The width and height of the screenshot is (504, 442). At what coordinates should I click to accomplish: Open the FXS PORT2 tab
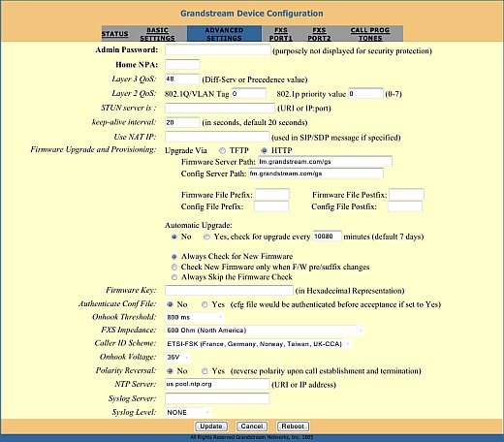click(319, 34)
